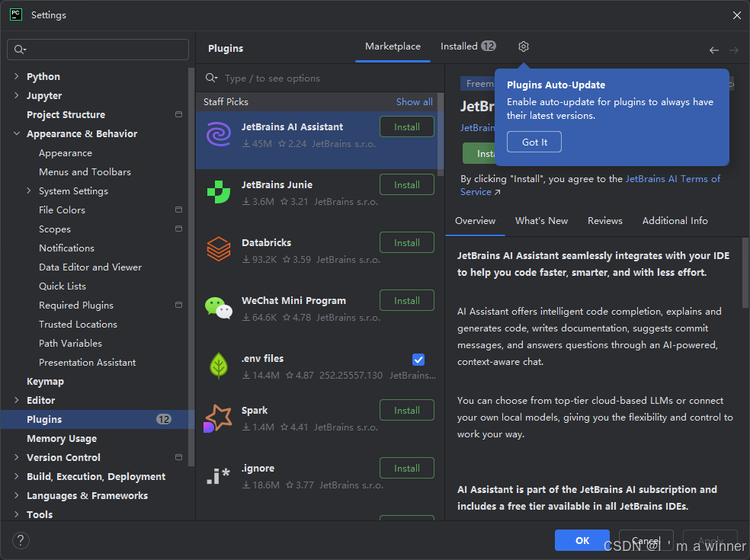Click the project-level icon beside Scopes
The image size is (750, 560).
pyautogui.click(x=179, y=229)
